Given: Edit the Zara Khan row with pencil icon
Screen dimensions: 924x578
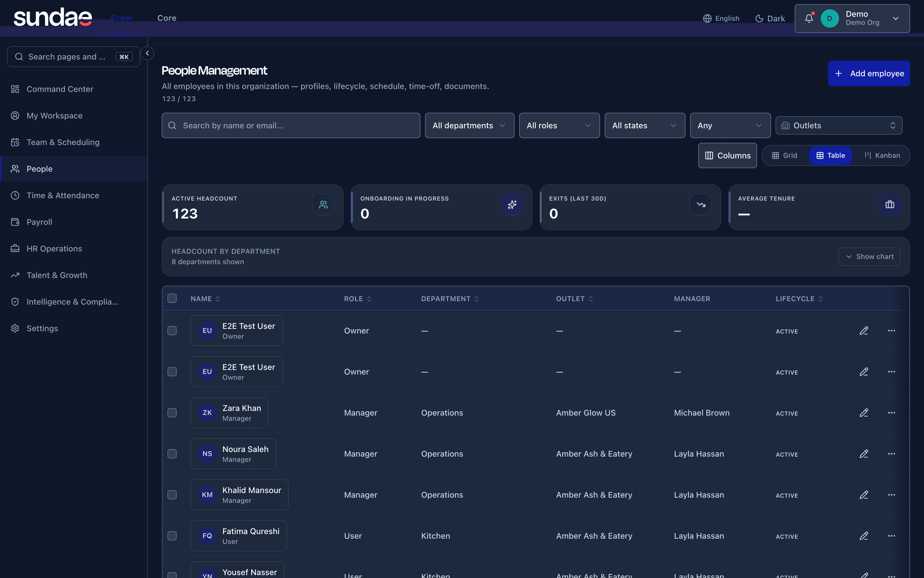Looking at the screenshot, I should click(864, 413).
